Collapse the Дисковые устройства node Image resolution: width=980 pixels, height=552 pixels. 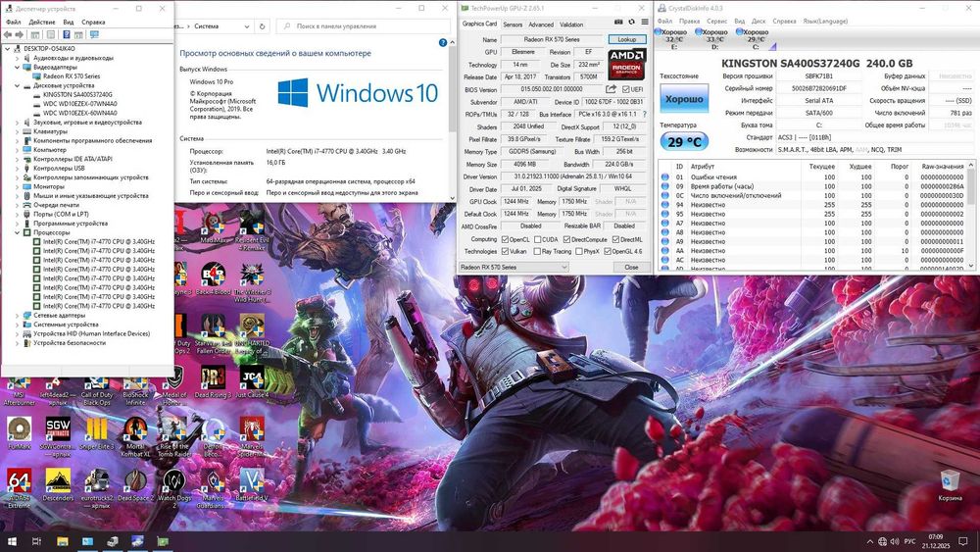tap(18, 85)
